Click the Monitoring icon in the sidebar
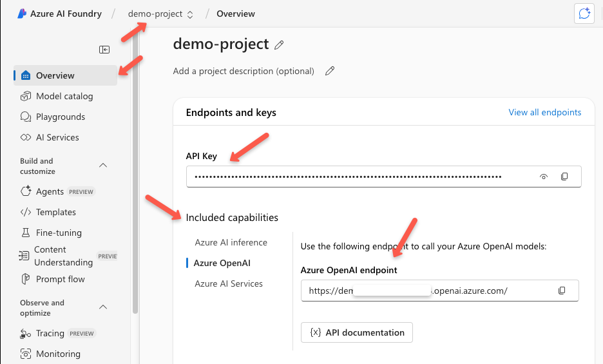 pyautogui.click(x=26, y=354)
